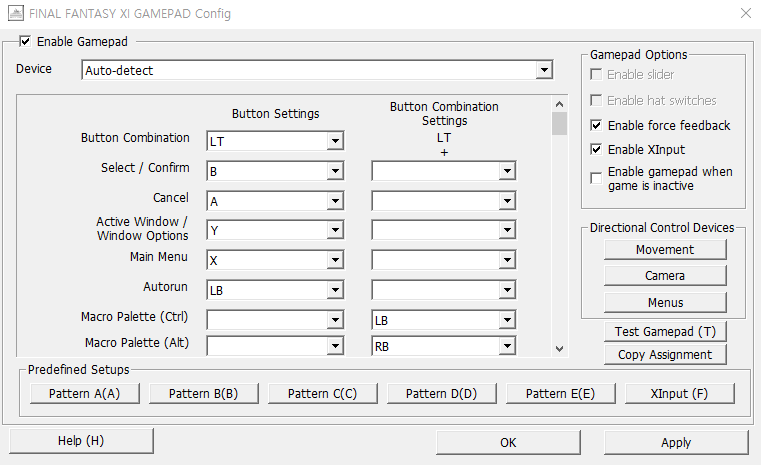
Task: Open Select / Confirm combination settings dropdown
Action: point(444,171)
